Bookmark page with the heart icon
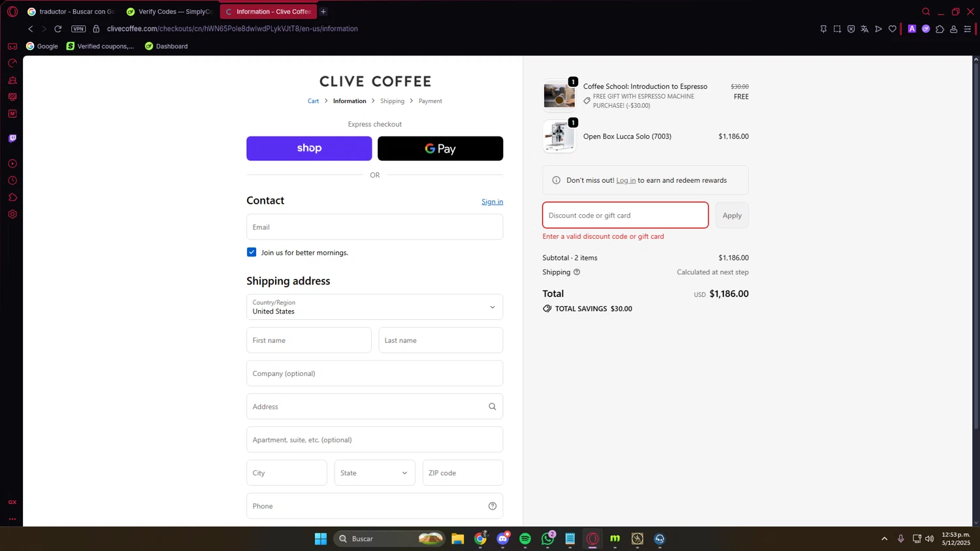This screenshot has width=980, height=551. point(892,29)
